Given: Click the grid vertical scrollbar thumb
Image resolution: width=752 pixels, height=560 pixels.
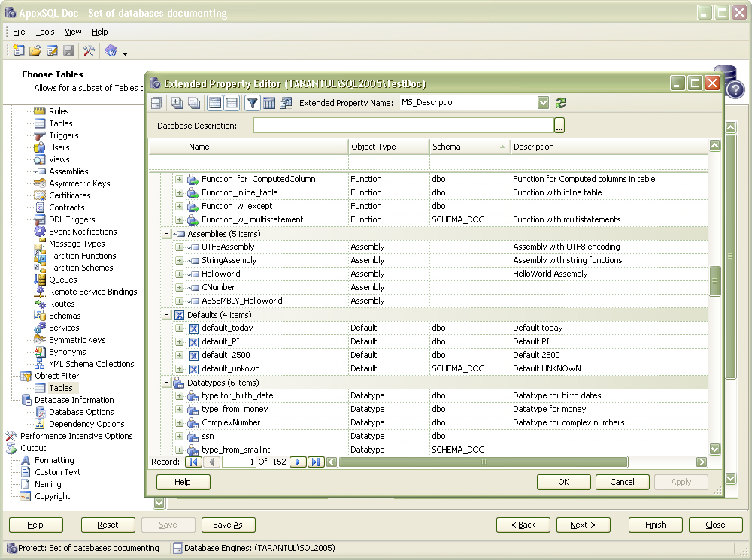Looking at the screenshot, I should 714,281.
